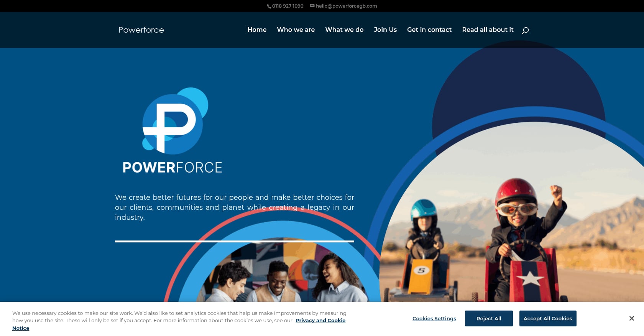
Task: Select Join Us in navigation
Action: tap(385, 30)
